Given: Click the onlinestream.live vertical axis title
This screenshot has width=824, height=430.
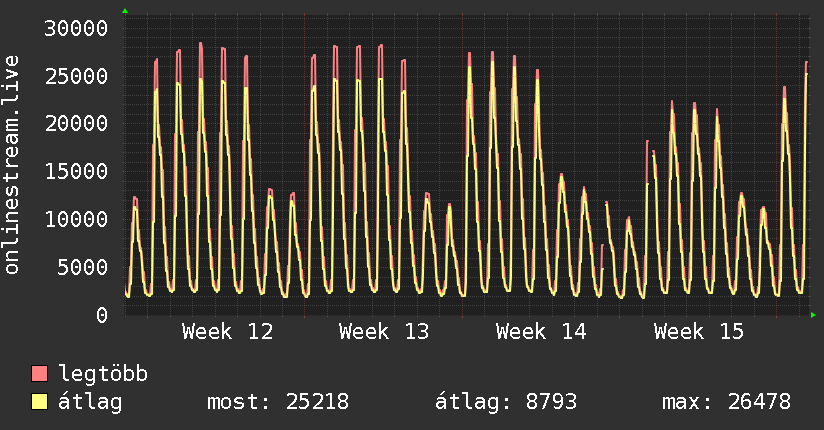Looking at the screenshot, I should [x=11, y=165].
